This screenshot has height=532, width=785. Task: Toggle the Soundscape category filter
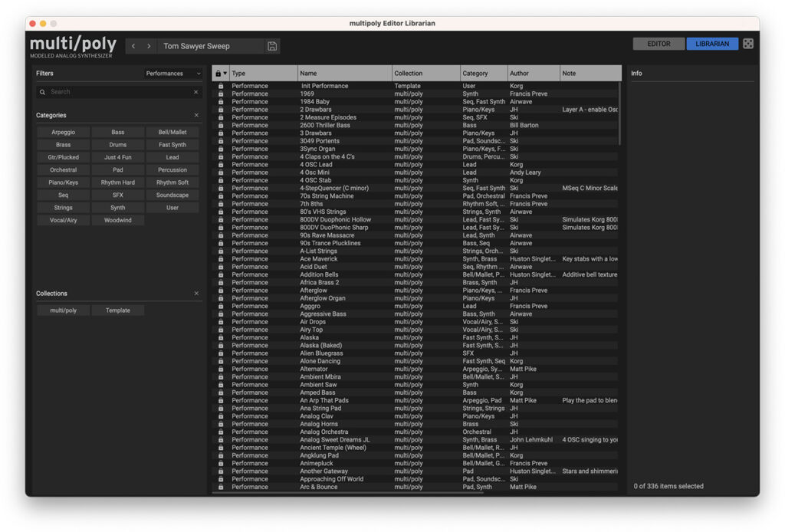coord(172,195)
